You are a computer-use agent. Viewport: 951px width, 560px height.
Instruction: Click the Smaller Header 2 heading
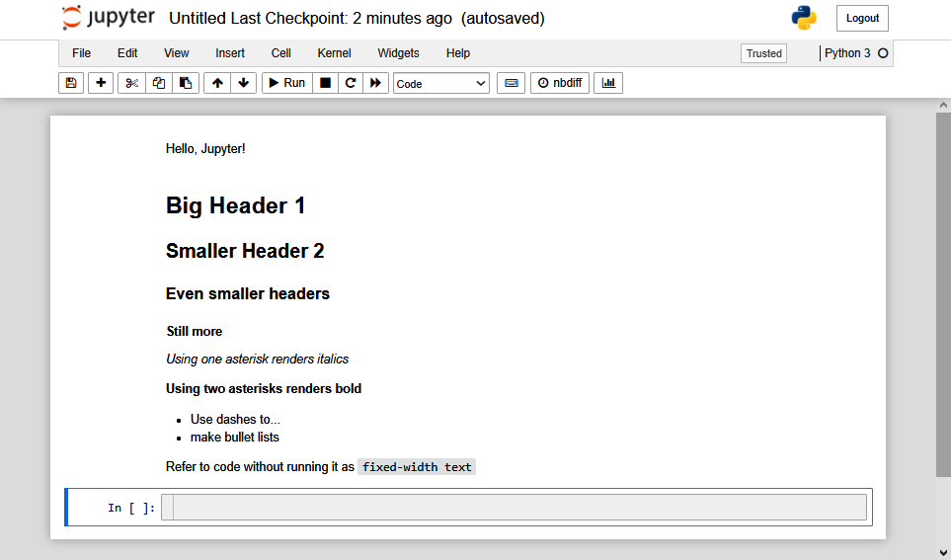pyautogui.click(x=245, y=251)
